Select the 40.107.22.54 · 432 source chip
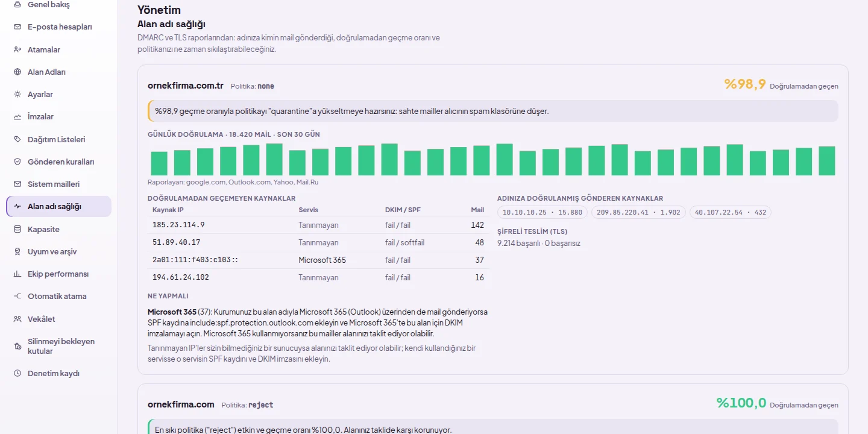The width and height of the screenshot is (868, 434). (x=731, y=212)
